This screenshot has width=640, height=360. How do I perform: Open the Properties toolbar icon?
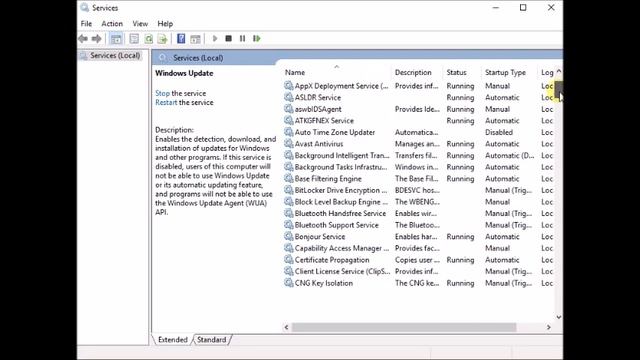click(134, 39)
